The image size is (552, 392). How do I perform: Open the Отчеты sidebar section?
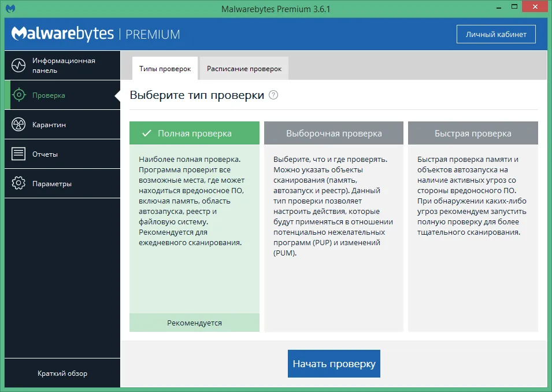pyautogui.click(x=62, y=154)
